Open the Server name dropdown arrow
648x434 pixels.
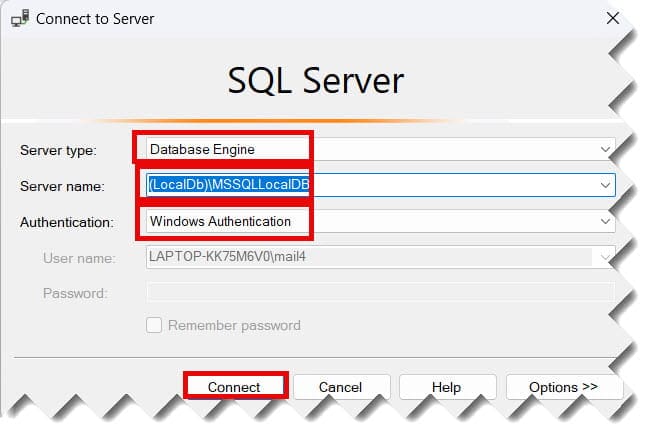coord(605,185)
